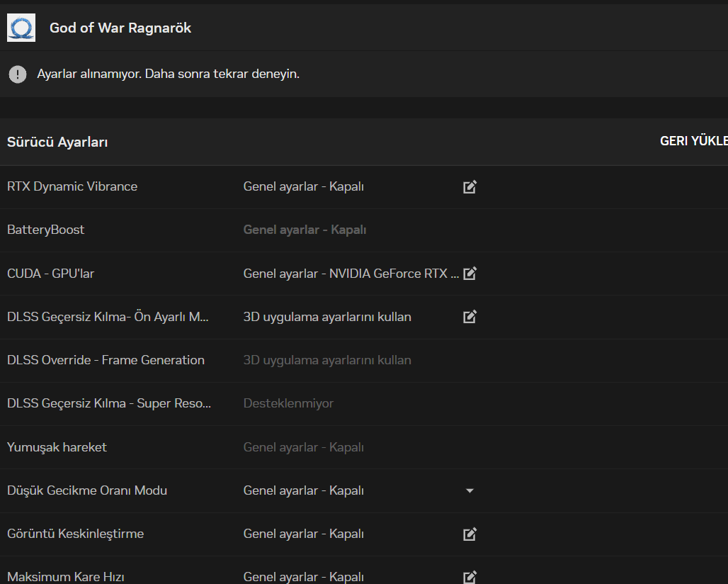Click the God of War Ragnarök game icon

[x=21, y=28]
